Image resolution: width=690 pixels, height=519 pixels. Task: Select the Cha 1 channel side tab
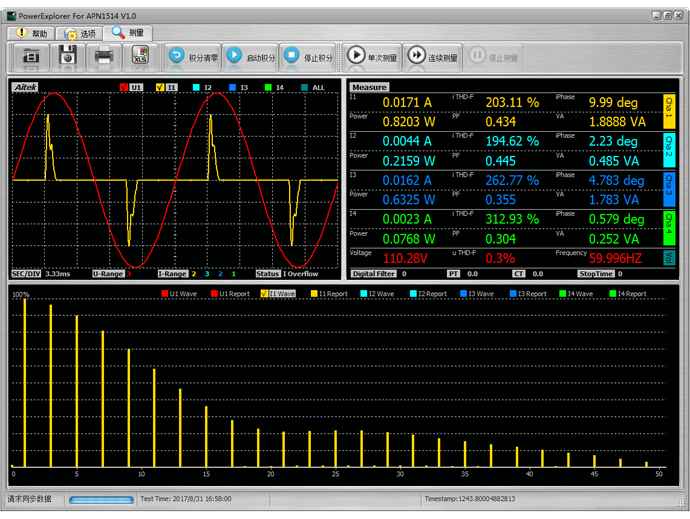point(670,111)
